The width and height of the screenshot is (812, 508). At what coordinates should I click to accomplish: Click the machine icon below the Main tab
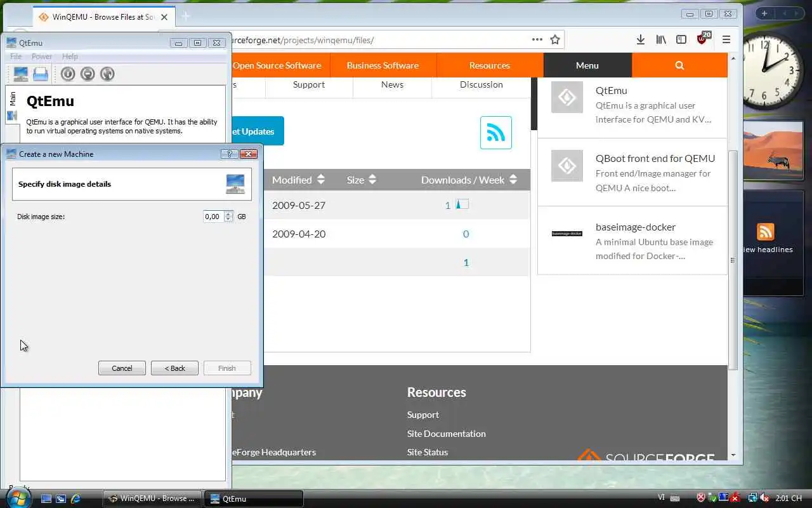tap(12, 116)
